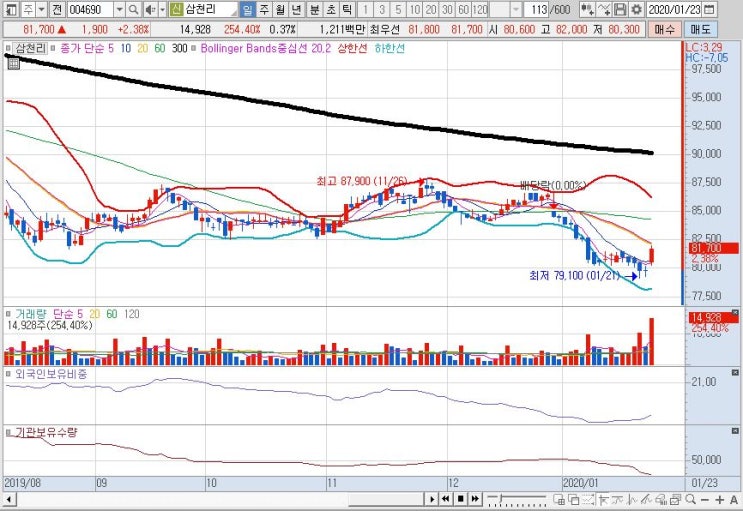
Task: Click the scroll left arrow at the bottom
Action: (9, 499)
